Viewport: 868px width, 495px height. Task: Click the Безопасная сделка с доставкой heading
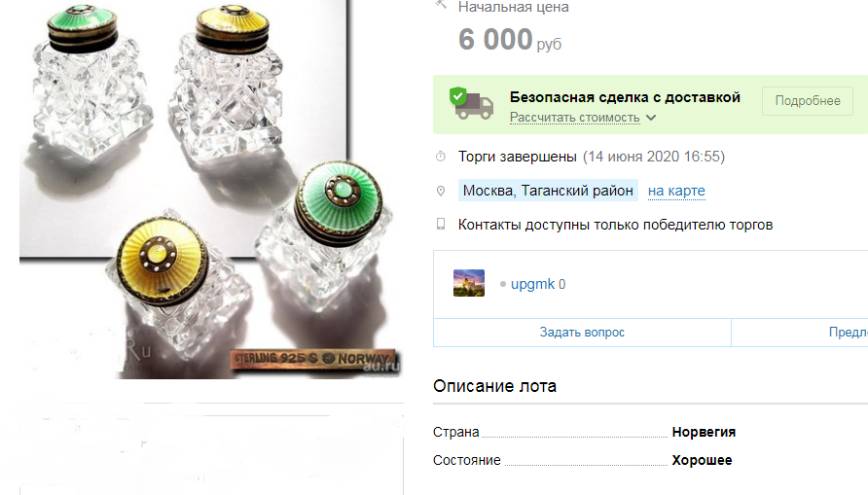point(625,97)
